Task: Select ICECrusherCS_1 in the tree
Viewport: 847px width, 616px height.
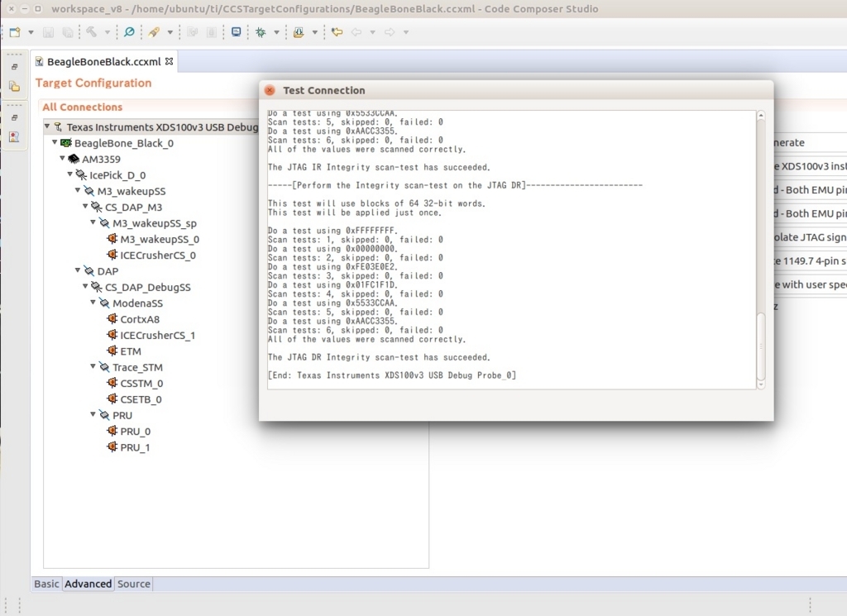Action: [157, 335]
